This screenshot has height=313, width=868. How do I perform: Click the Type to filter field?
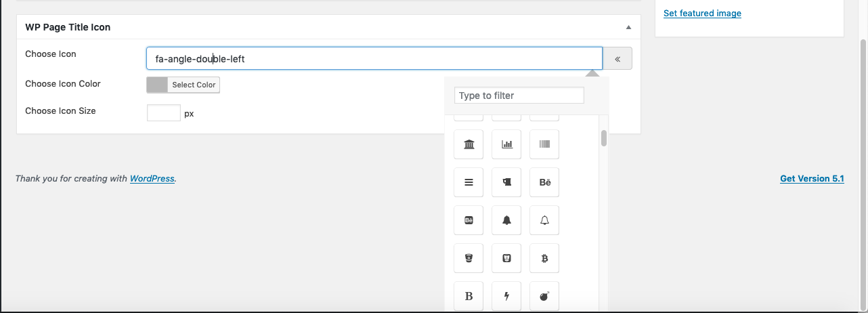click(x=519, y=96)
